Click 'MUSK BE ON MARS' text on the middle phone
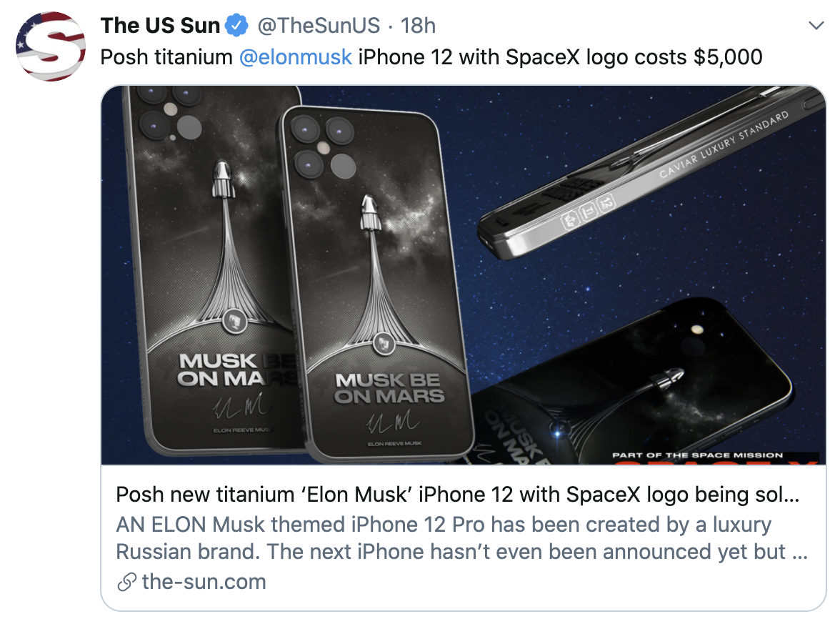 [390, 388]
